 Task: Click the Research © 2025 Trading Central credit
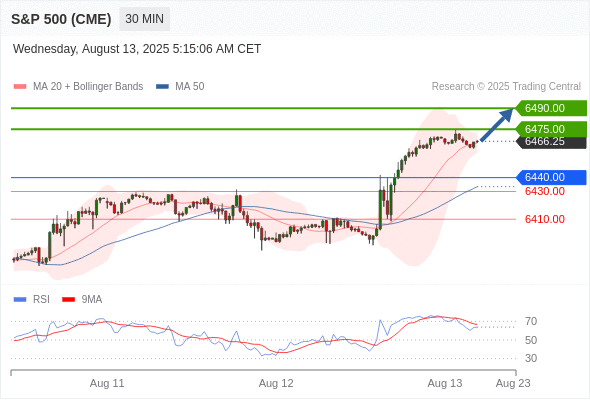click(x=506, y=87)
